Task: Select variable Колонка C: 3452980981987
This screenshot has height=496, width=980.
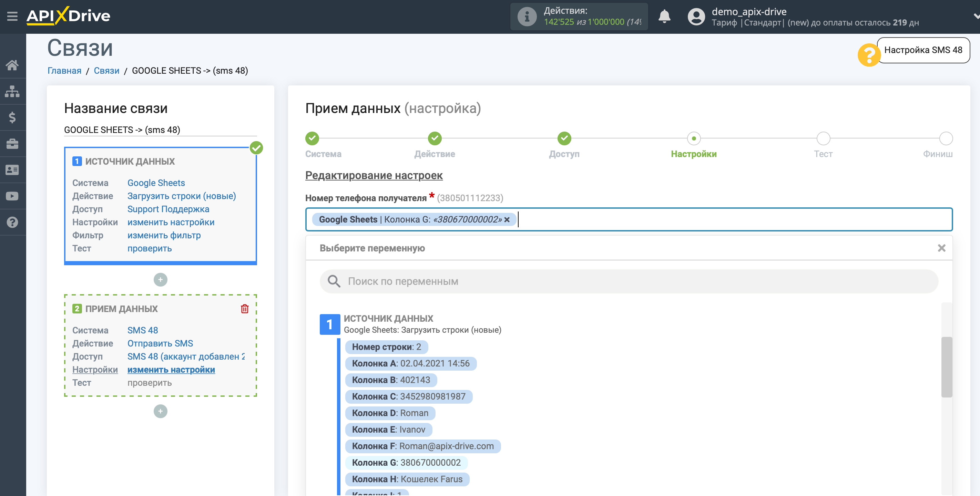Action: pyautogui.click(x=409, y=396)
